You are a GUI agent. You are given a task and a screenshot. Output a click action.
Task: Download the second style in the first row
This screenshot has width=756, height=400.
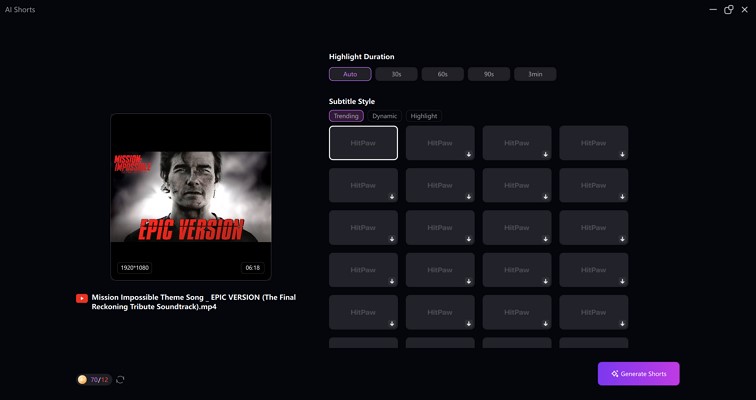[469, 155]
